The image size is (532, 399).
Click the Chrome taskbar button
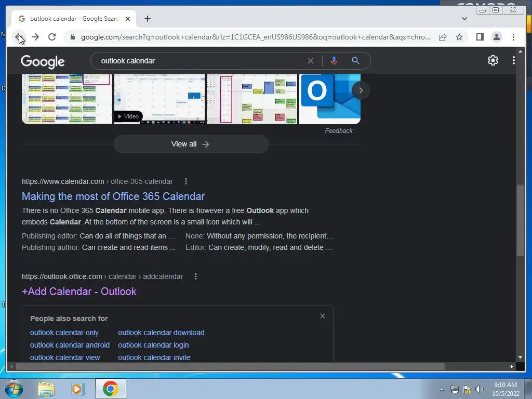click(x=111, y=389)
